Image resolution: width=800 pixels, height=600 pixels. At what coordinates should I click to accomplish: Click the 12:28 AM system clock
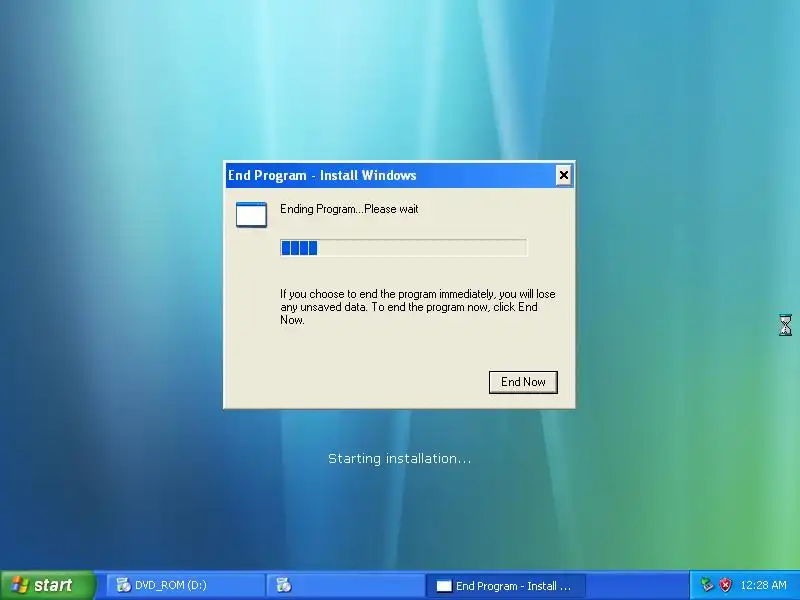tap(763, 585)
